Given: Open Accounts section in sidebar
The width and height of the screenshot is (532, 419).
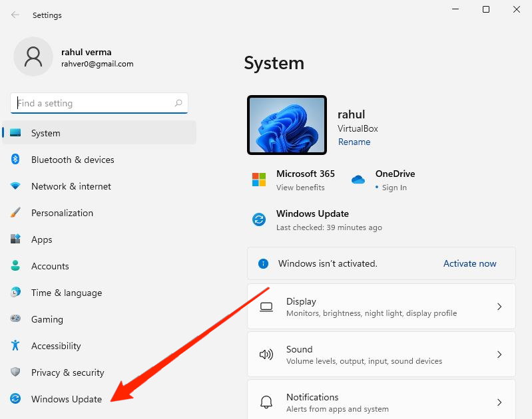Looking at the screenshot, I should coord(50,266).
